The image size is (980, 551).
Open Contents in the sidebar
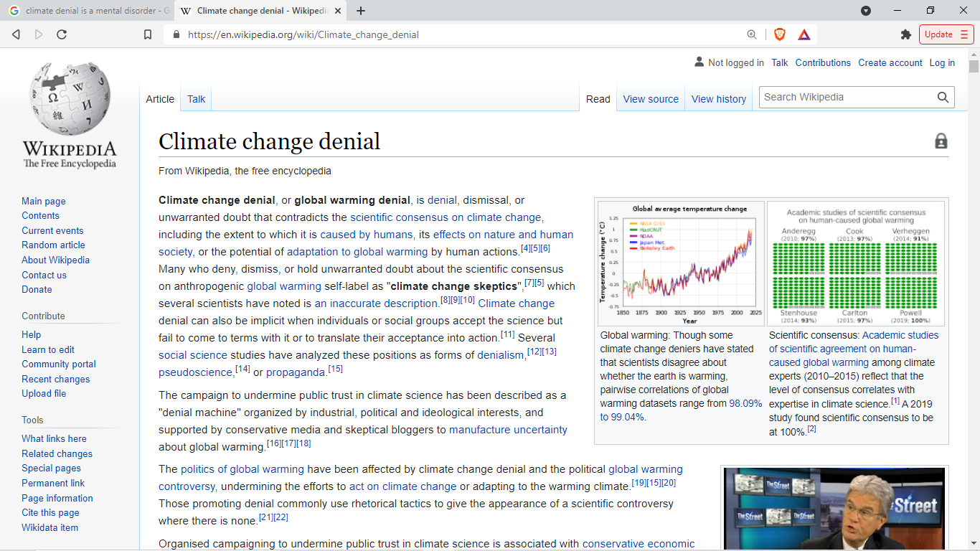click(x=41, y=216)
